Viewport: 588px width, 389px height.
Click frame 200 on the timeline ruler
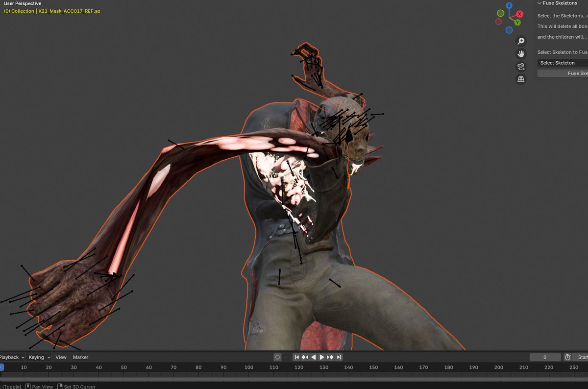click(498, 367)
